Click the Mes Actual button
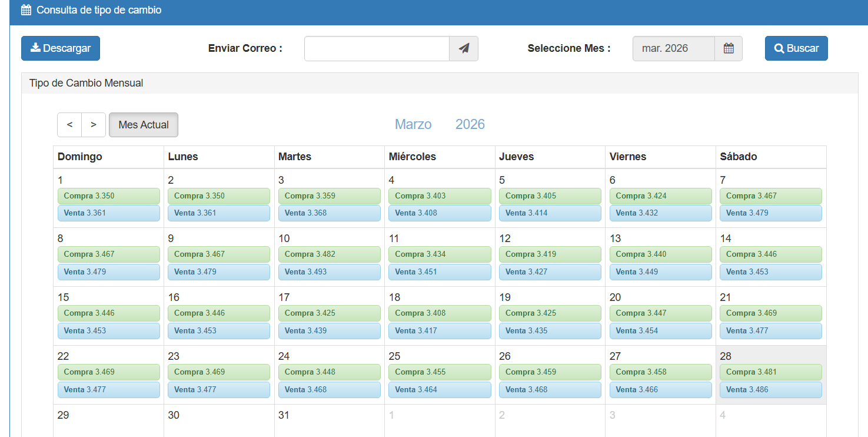The height and width of the screenshot is (437, 868). pos(144,125)
